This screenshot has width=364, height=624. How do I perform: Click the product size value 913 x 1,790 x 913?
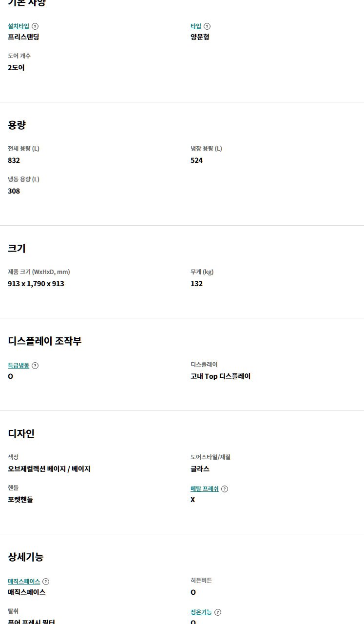[x=36, y=284]
